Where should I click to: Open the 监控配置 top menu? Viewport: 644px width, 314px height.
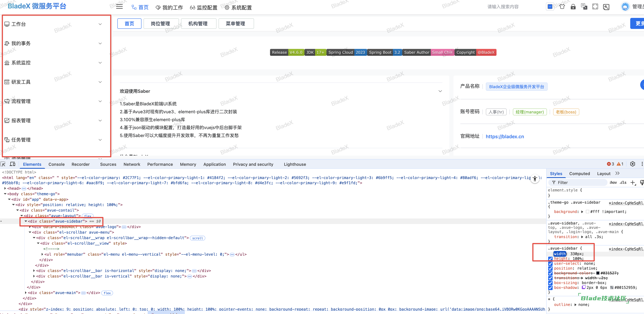tap(203, 8)
